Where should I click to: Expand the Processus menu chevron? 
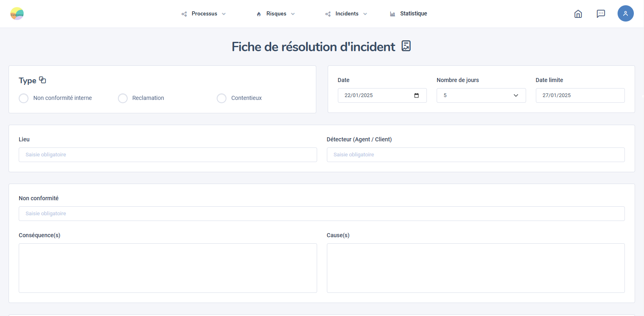(x=224, y=14)
